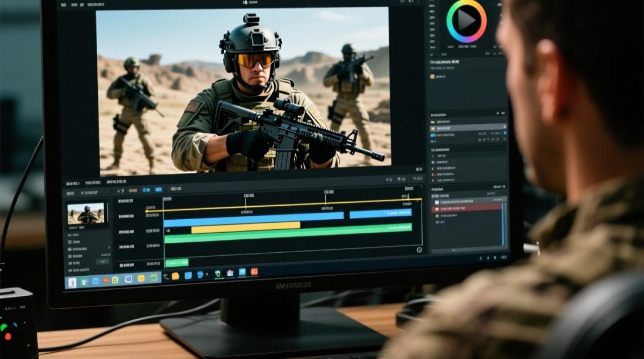The width and height of the screenshot is (644, 359).
Task: Click the orange toggle button in timeline toolbar
Action: [132, 191]
